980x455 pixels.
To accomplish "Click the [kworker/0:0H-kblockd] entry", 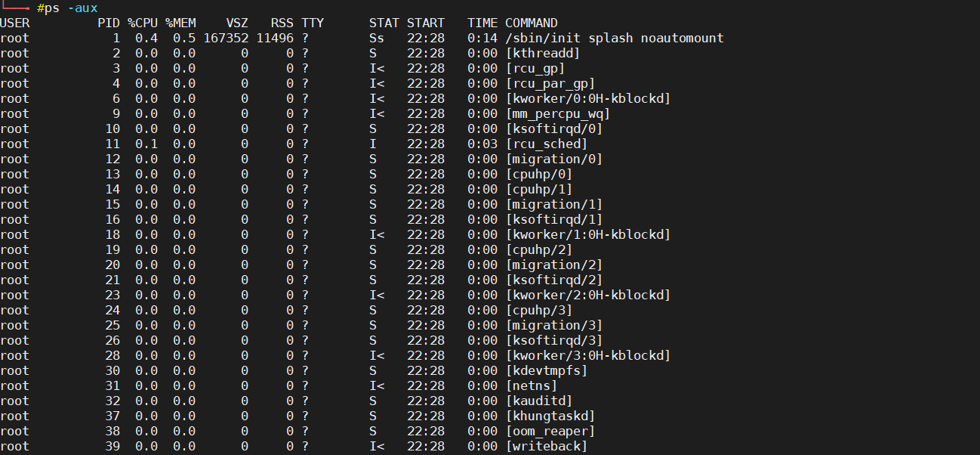I will [x=587, y=98].
